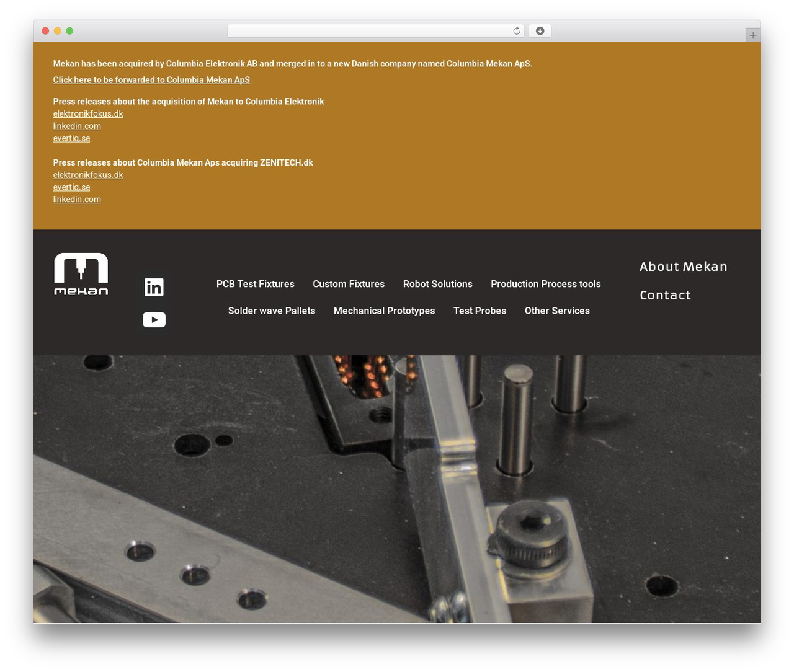794x672 pixels.
Task: Open linkedin.com link under Columbia Elektronik acquisition
Action: pos(77,126)
